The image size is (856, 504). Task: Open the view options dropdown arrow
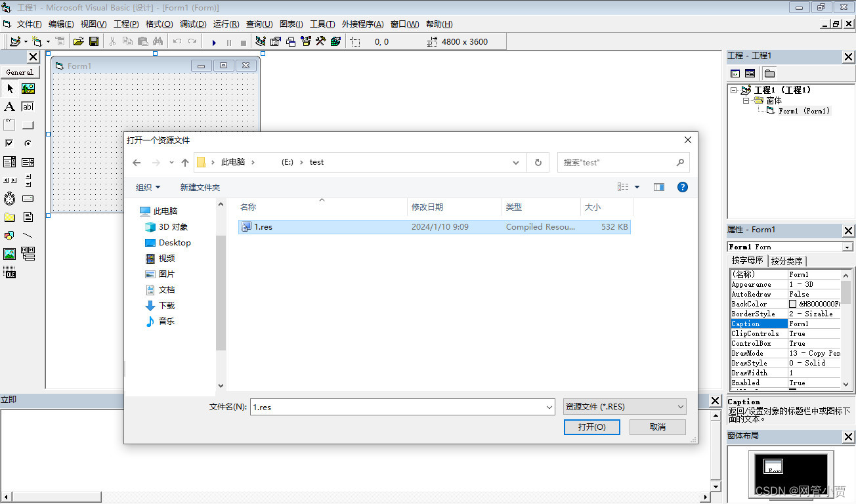[x=637, y=187]
